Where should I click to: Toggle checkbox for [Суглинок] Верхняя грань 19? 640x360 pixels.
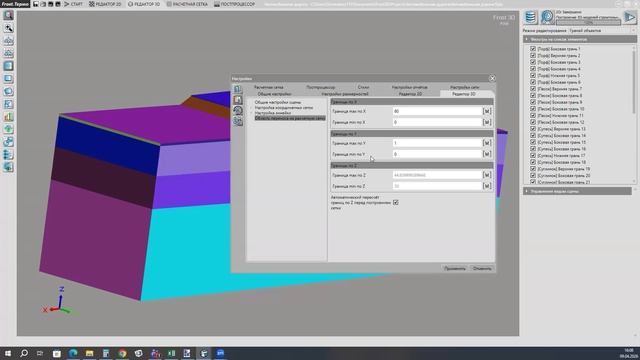tap(533, 169)
